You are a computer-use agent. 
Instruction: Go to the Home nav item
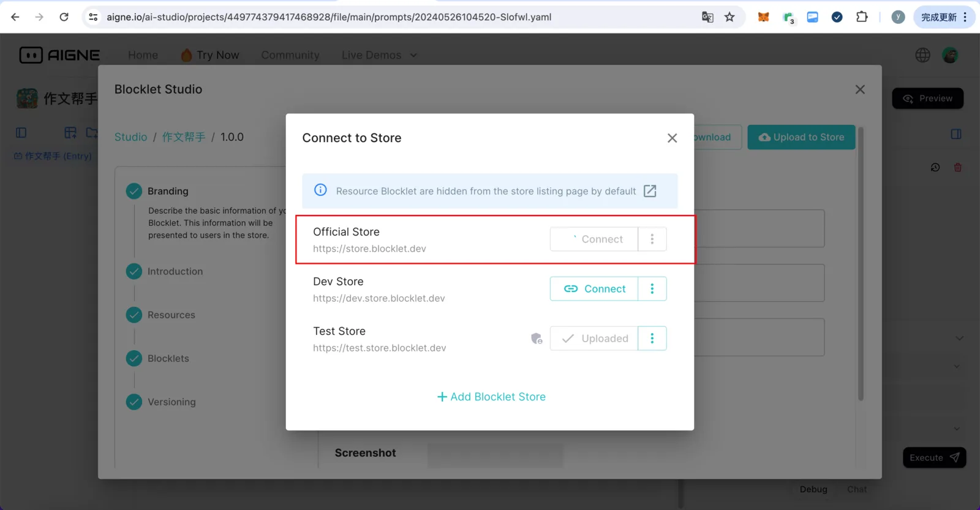143,55
